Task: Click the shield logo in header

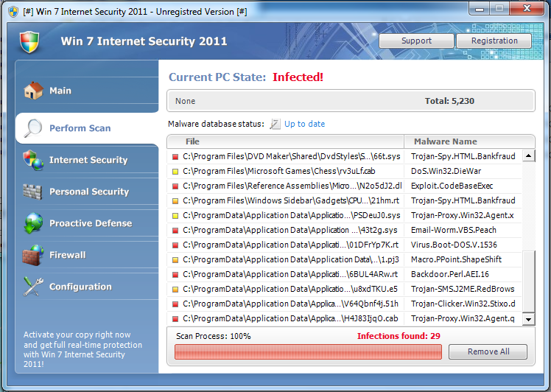Action: coord(29,41)
